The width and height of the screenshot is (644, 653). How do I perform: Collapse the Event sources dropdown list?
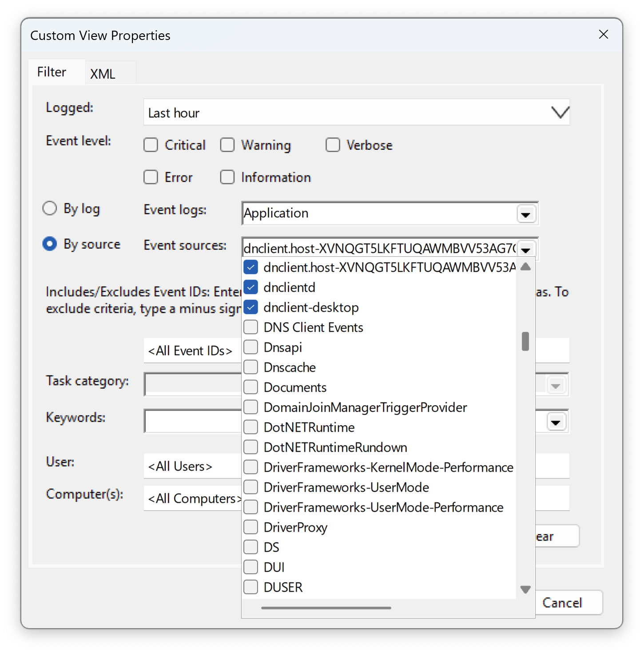click(526, 249)
